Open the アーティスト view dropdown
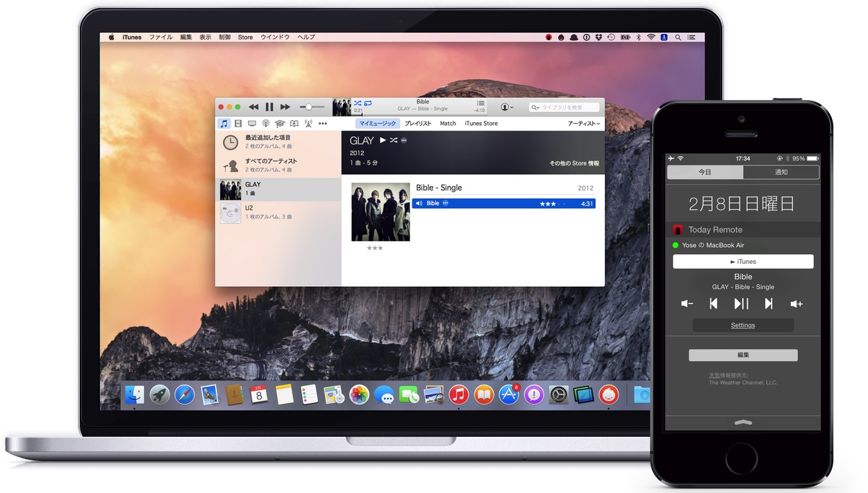Screen dimensions: 868x493 [x=584, y=124]
